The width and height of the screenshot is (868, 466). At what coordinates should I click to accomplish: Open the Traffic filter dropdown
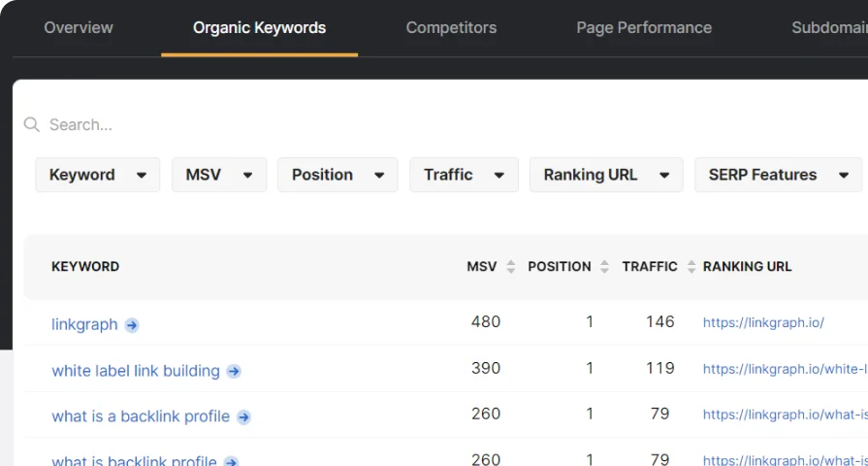[x=464, y=175]
